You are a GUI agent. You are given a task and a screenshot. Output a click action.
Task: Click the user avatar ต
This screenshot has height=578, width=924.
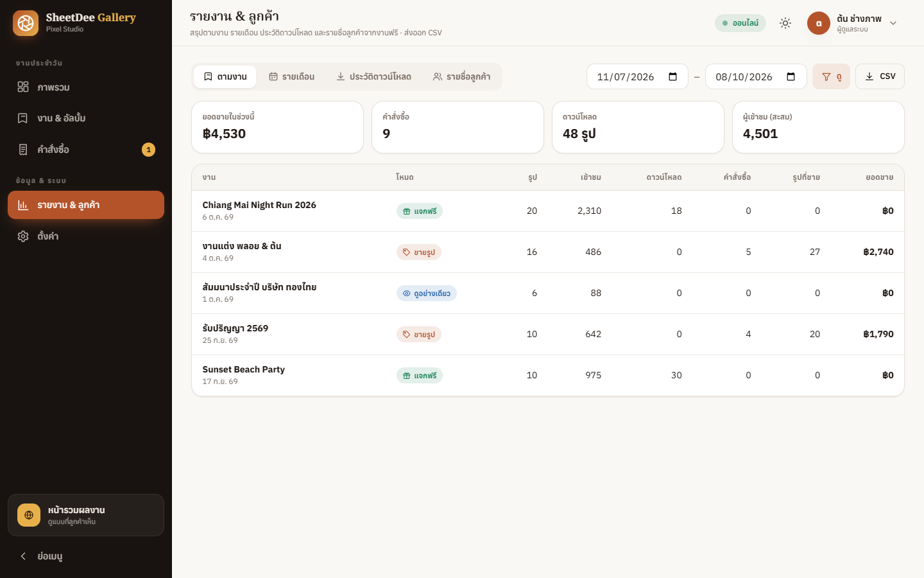(x=819, y=23)
